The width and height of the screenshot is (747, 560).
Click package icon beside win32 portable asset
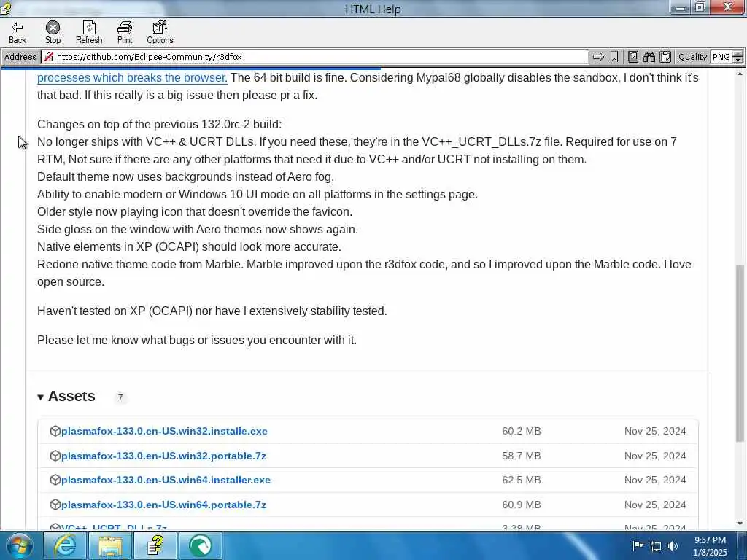[55, 456]
